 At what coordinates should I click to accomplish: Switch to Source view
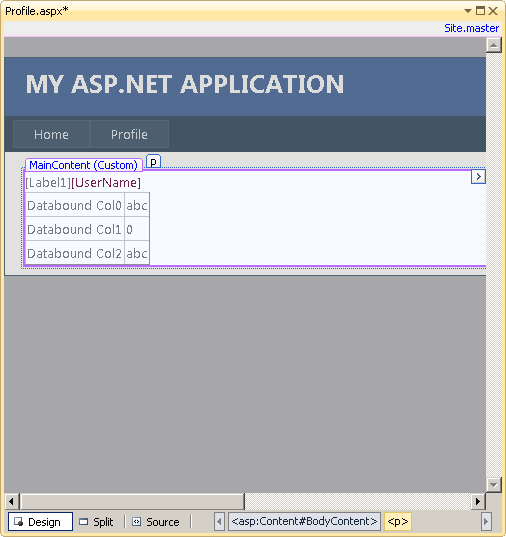pos(156,522)
